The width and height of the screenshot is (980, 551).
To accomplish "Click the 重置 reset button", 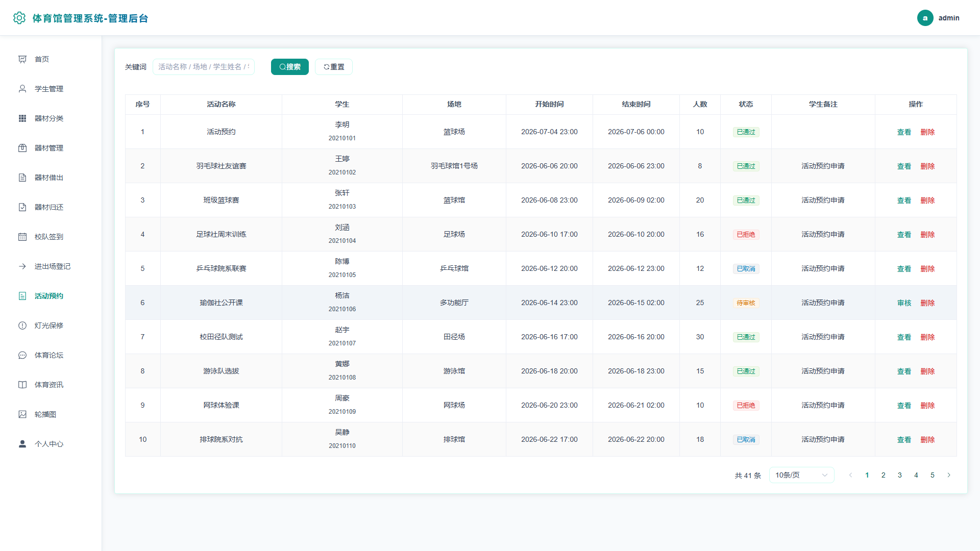I will tap(334, 67).
